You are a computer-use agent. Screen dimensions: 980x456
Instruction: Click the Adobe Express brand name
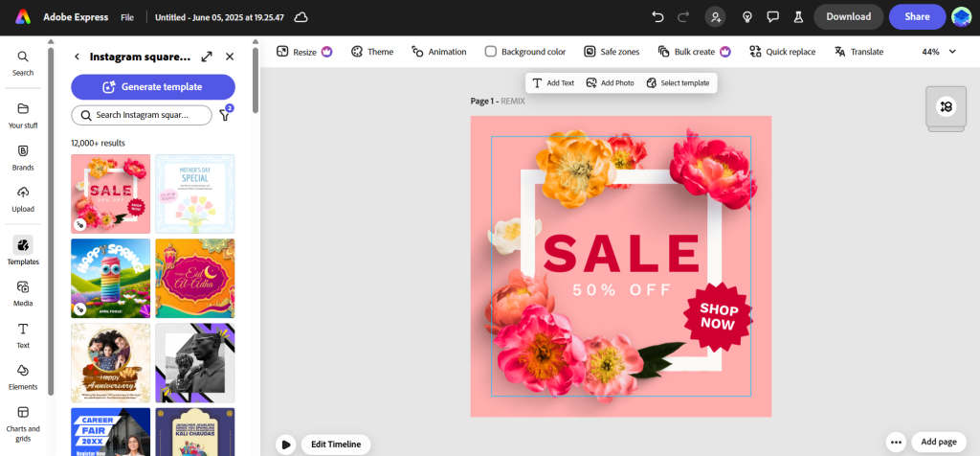(x=76, y=17)
